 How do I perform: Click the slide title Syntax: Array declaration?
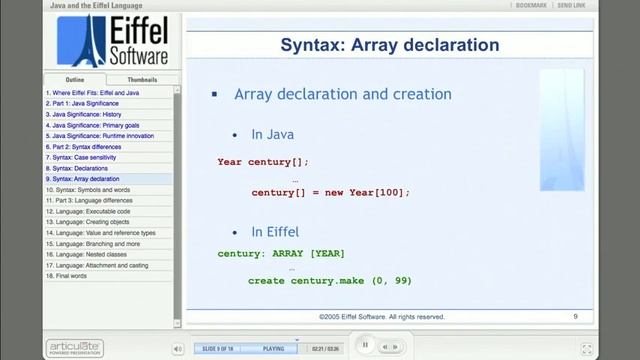click(x=390, y=45)
